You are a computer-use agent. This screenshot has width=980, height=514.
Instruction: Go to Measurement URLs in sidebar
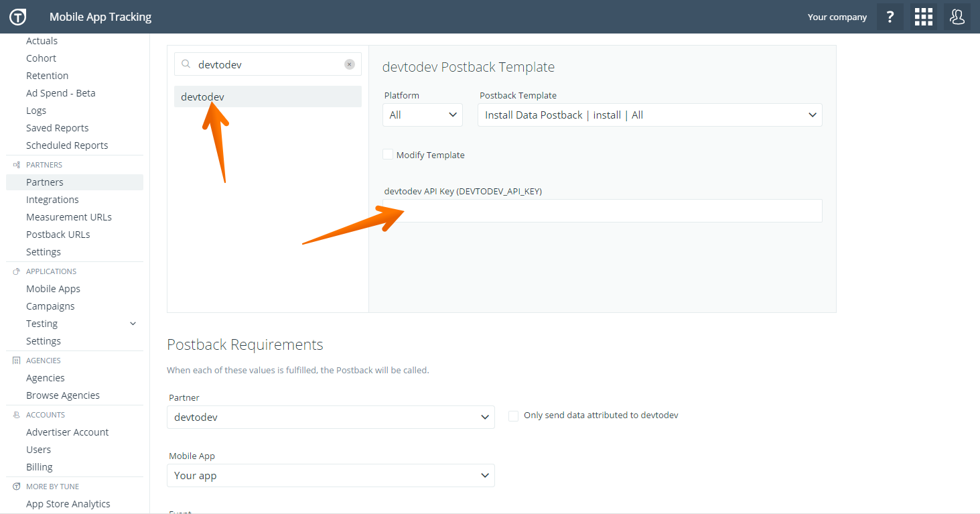point(68,217)
